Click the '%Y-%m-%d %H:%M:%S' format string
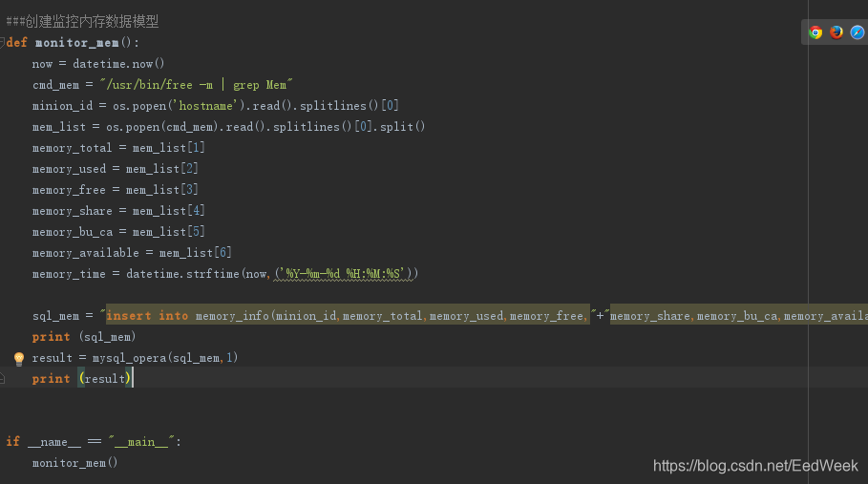The height and width of the screenshot is (484, 868). coord(343,274)
